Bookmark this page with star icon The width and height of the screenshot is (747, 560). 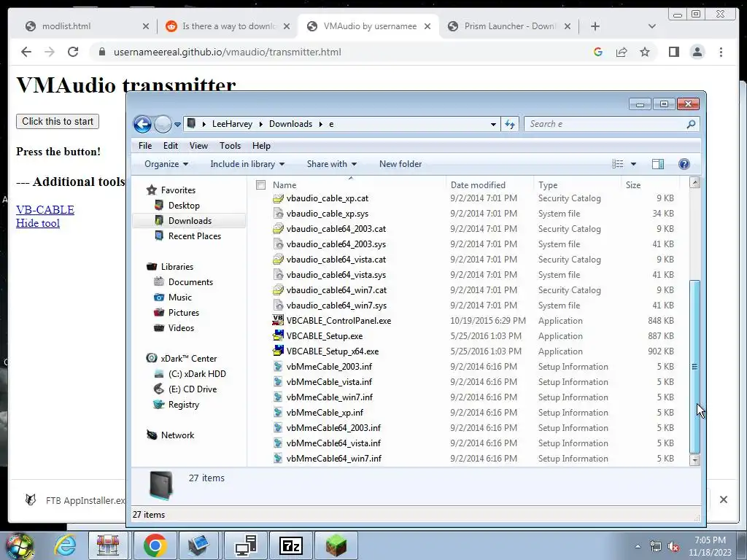[x=645, y=52]
